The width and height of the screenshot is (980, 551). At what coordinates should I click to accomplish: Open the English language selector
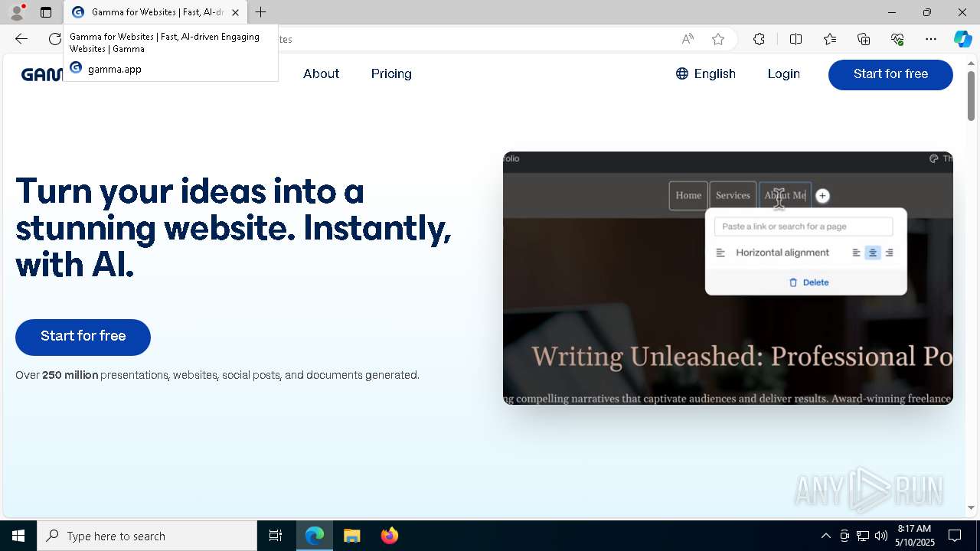tap(706, 74)
